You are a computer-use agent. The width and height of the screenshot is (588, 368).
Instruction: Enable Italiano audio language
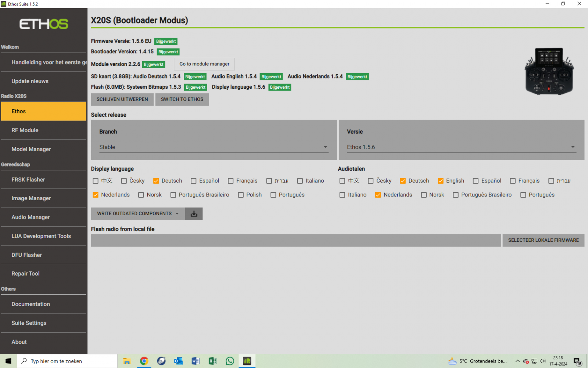pos(343,195)
